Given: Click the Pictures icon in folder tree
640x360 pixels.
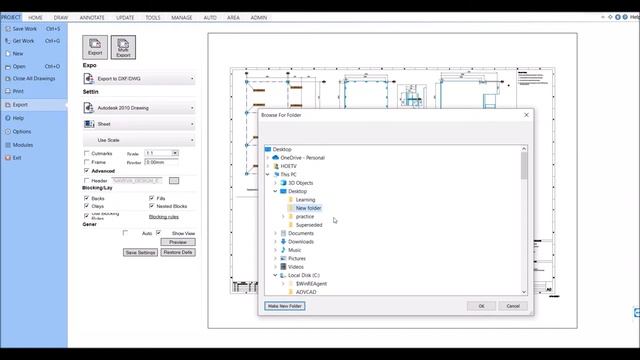Looking at the screenshot, I should pyautogui.click(x=283, y=258).
